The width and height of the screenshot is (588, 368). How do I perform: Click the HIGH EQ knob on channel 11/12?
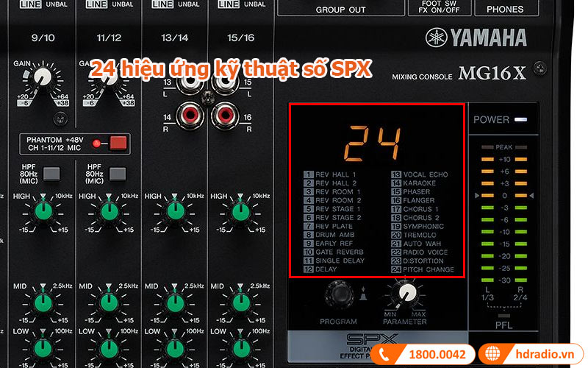pos(109,211)
